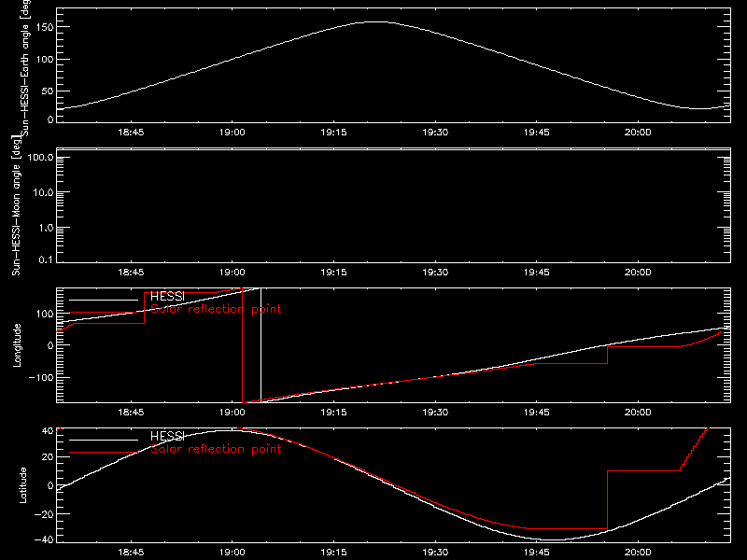Select the red legend line sample in the Latitude plot
Image resolution: width=747 pixels, height=560 pixels.
(x=104, y=453)
